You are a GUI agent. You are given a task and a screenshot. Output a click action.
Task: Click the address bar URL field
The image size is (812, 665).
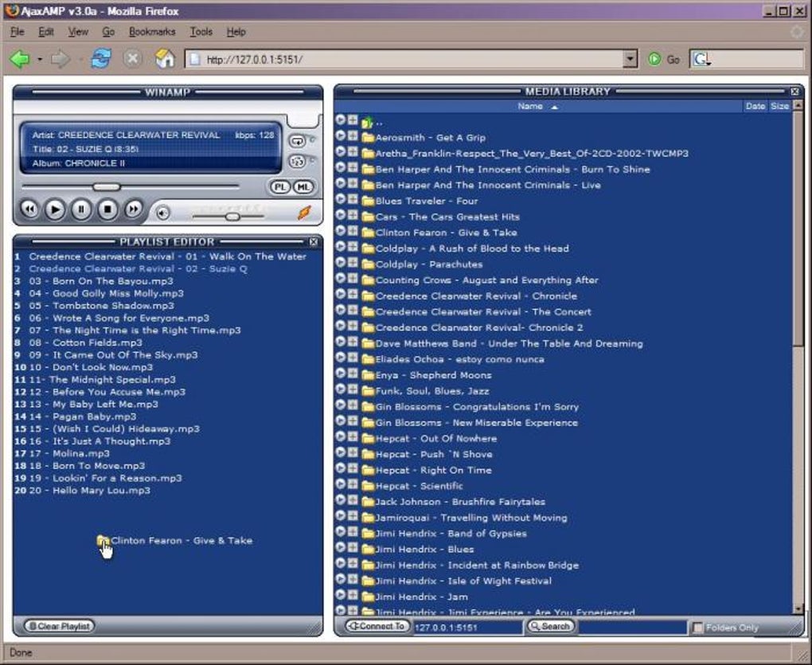click(404, 60)
